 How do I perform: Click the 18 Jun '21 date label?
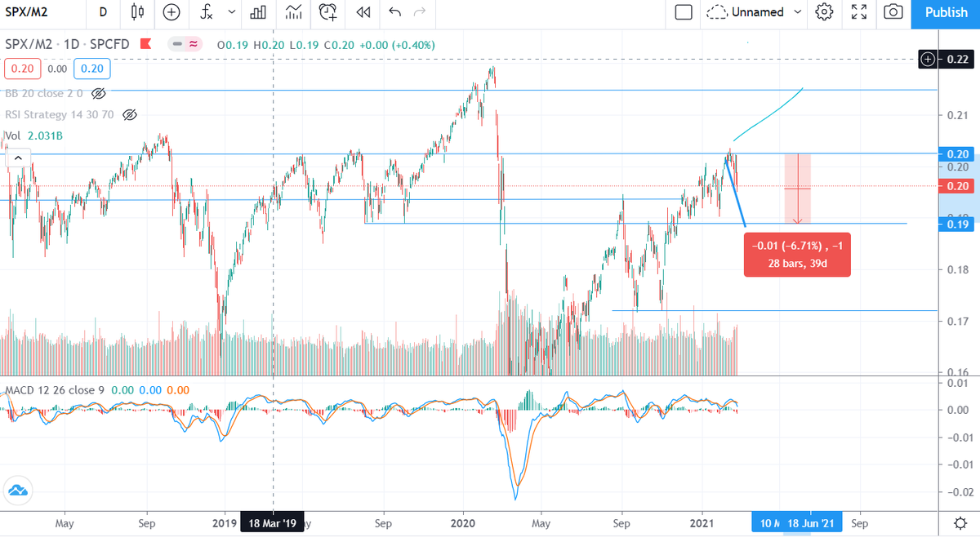click(812, 522)
